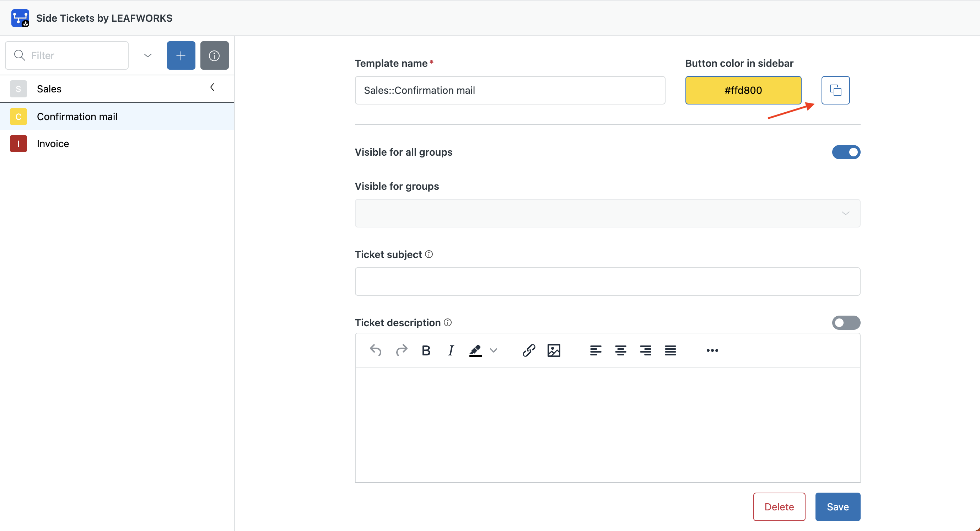Click the plus add template button
980x531 pixels.
pyautogui.click(x=181, y=55)
